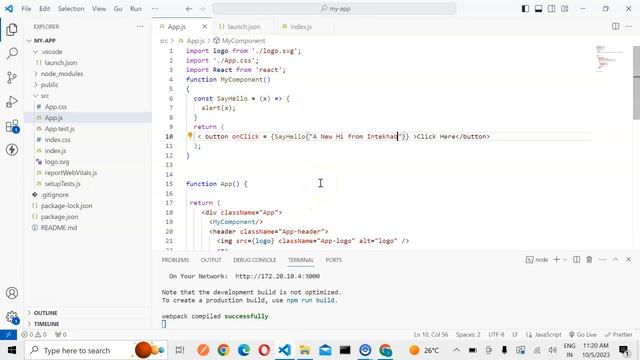Switch to the PORTS panel tab
Image resolution: width=640 pixels, height=360 pixels.
[x=333, y=260]
